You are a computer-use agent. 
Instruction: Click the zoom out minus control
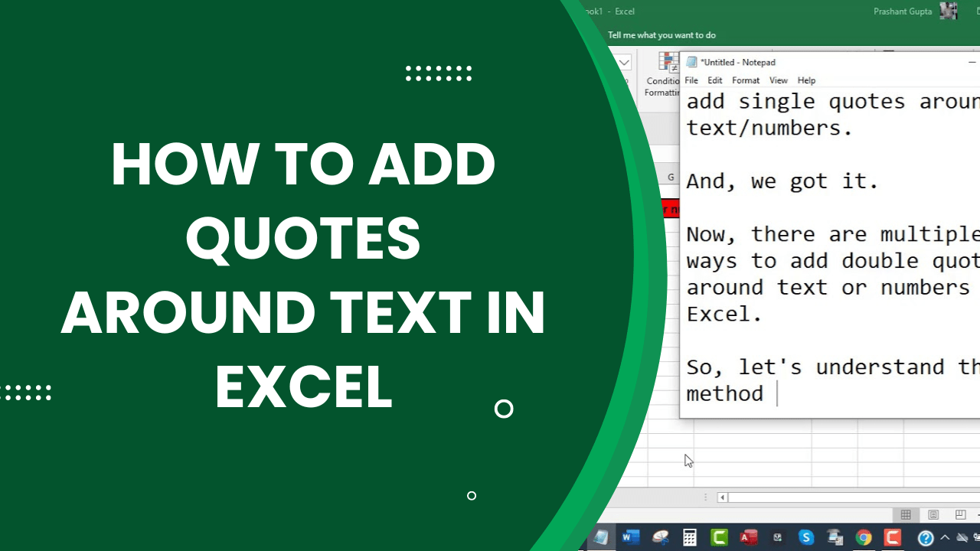coord(977,514)
